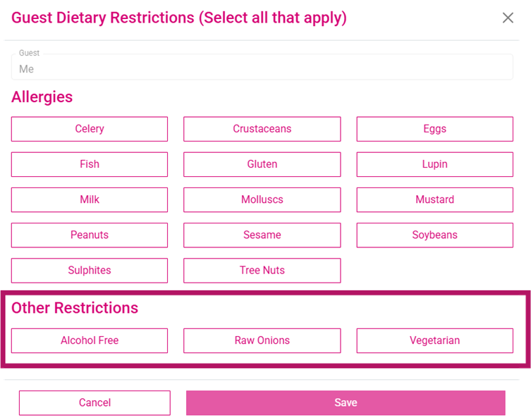Choose the Vegetarian restriction
This screenshot has height=420, width=531.
pos(435,340)
